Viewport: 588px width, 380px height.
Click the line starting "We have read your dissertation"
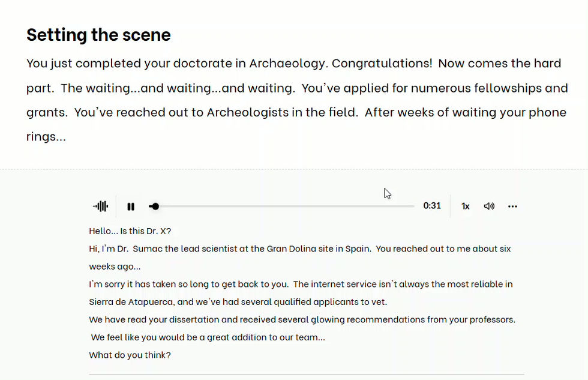point(302,319)
